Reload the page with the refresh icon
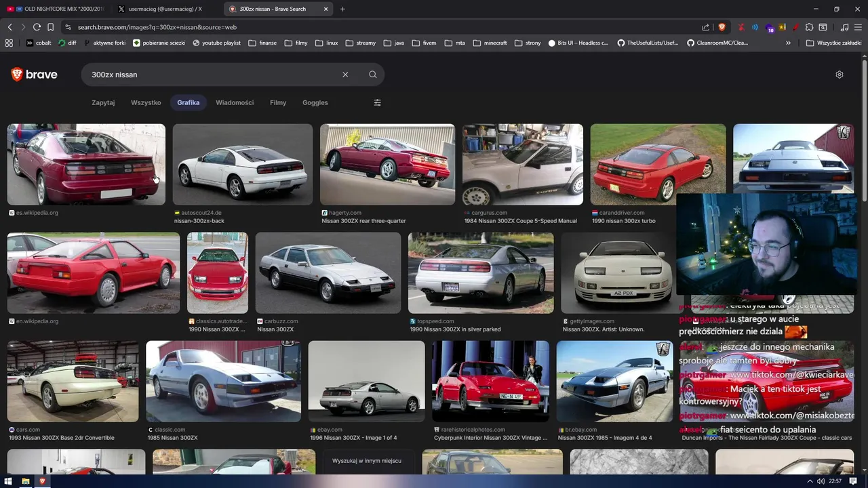 point(37,27)
